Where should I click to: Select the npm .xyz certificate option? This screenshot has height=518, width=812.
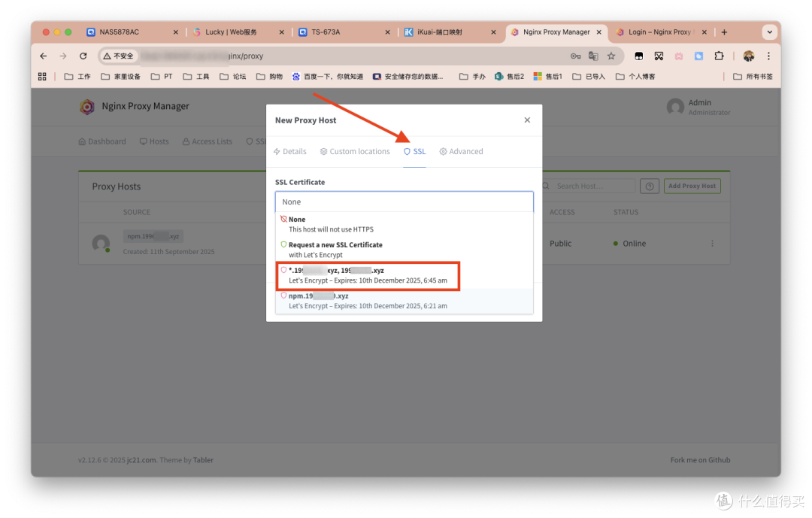[x=404, y=301]
